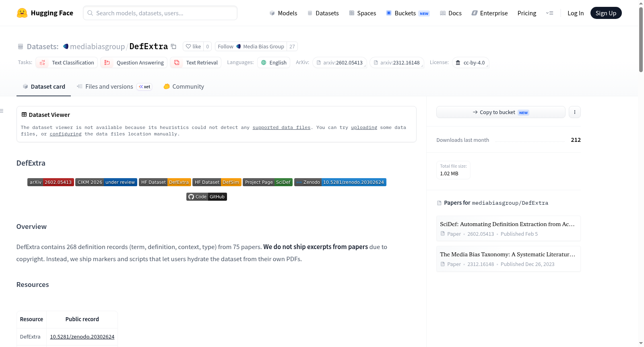Open the Project Page SciDef badge
The image size is (644, 347).
point(268,182)
